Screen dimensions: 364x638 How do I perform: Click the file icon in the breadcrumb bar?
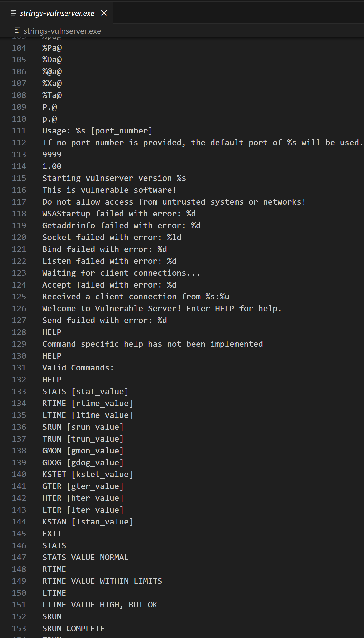(x=17, y=31)
